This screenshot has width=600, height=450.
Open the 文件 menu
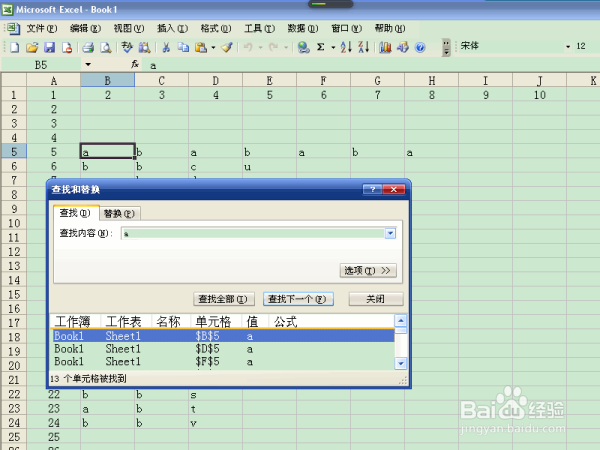pos(41,28)
